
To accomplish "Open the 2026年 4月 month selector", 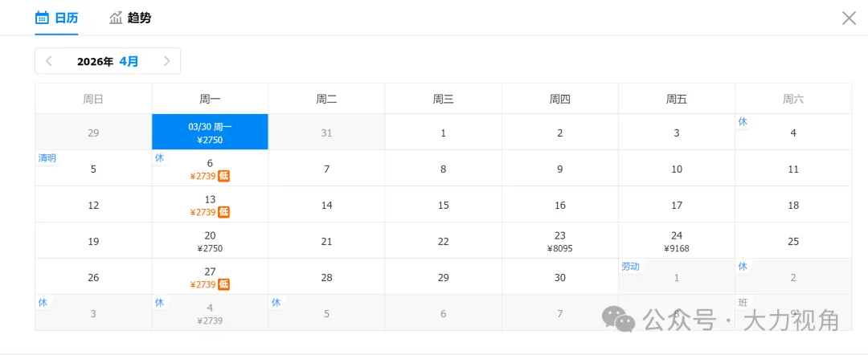I will tap(108, 61).
